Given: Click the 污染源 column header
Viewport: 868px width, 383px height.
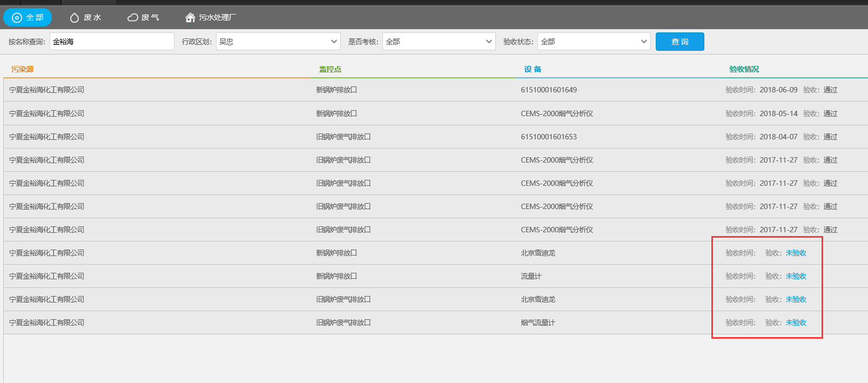Looking at the screenshot, I should [x=23, y=69].
